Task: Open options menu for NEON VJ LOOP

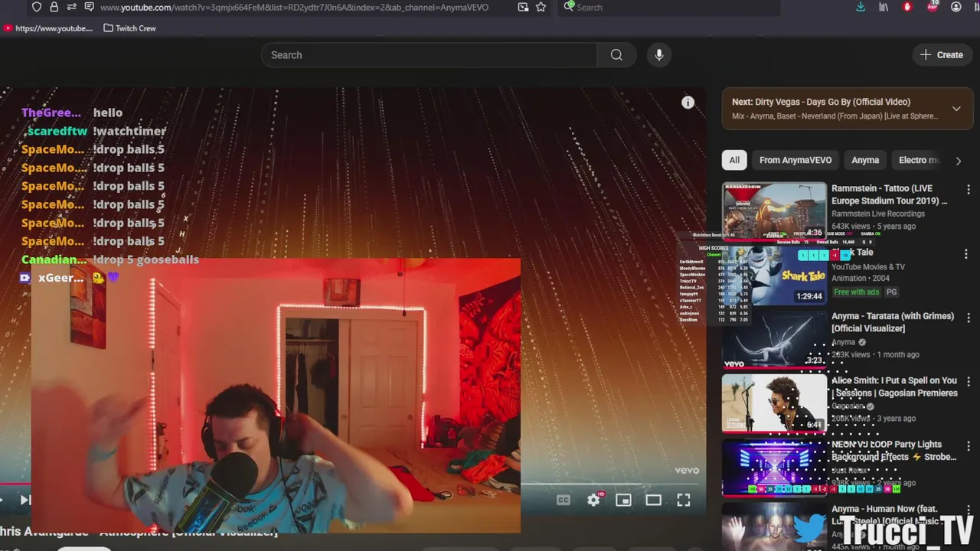Action: tap(968, 445)
